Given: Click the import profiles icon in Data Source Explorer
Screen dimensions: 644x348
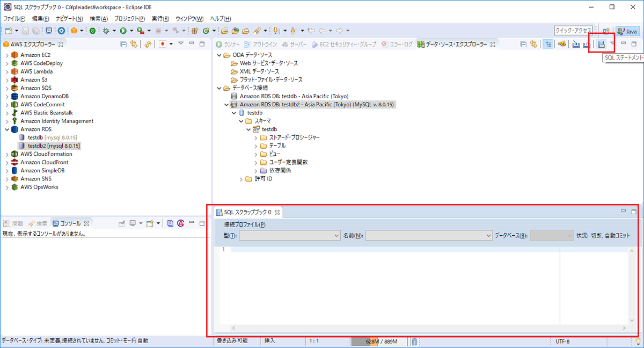Looking at the screenshot, I should [x=576, y=44].
